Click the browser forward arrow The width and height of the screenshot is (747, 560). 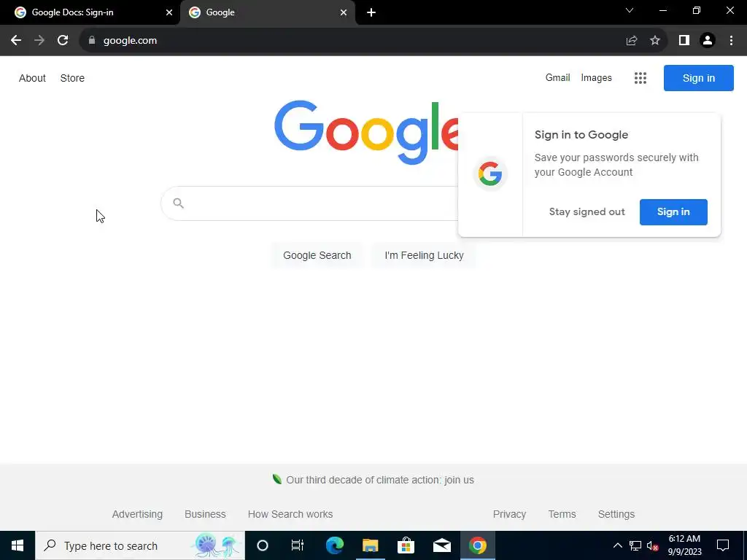[x=39, y=41]
